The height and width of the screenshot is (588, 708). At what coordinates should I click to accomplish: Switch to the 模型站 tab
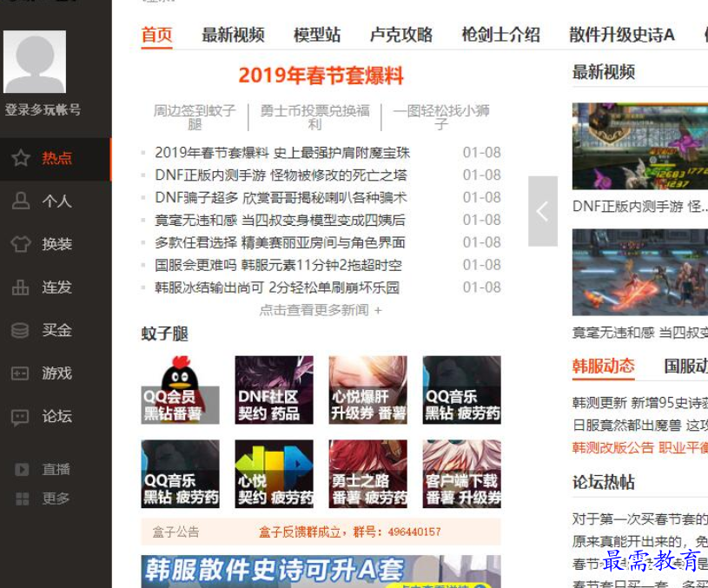click(x=317, y=35)
